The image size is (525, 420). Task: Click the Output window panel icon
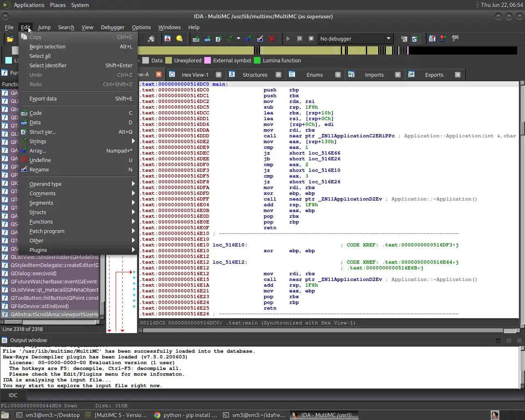(5, 340)
